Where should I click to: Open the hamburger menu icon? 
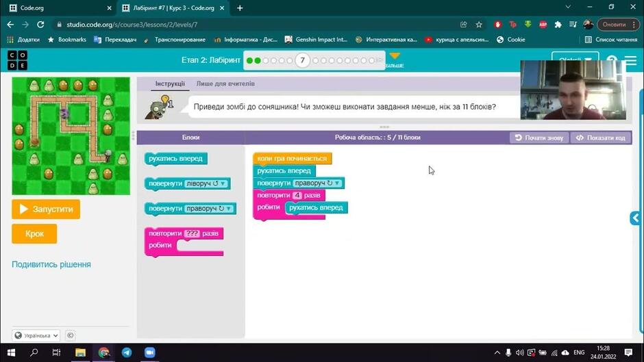click(x=631, y=60)
